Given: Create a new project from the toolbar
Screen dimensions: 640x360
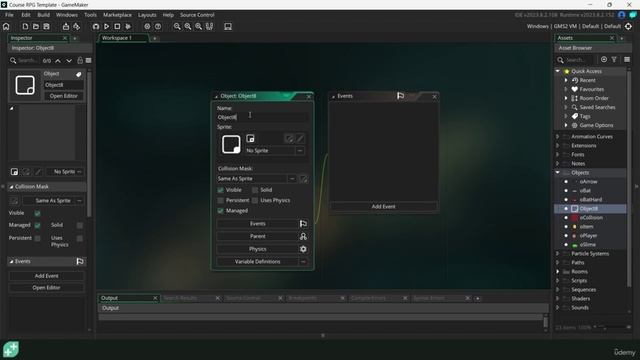Looking at the screenshot, I should tap(25, 27).
